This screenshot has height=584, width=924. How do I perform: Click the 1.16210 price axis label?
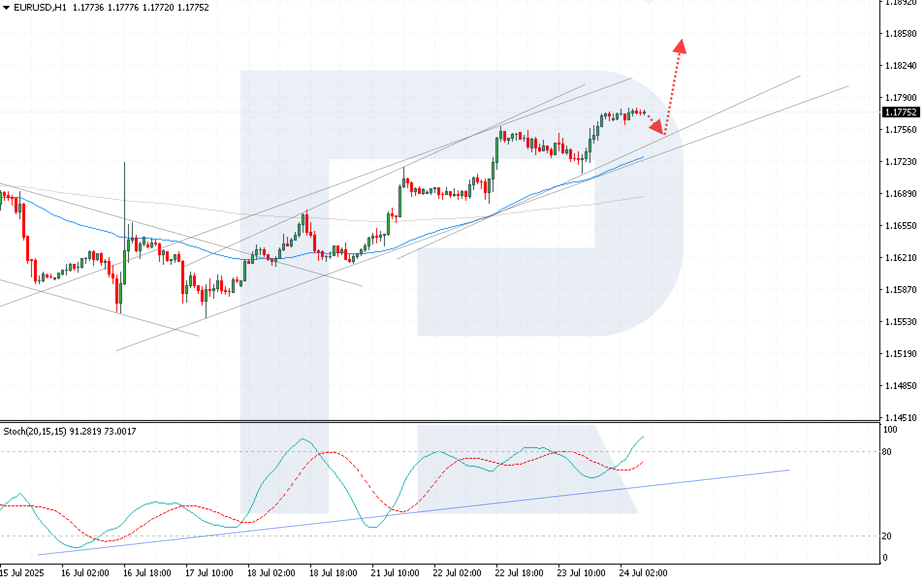click(900, 258)
